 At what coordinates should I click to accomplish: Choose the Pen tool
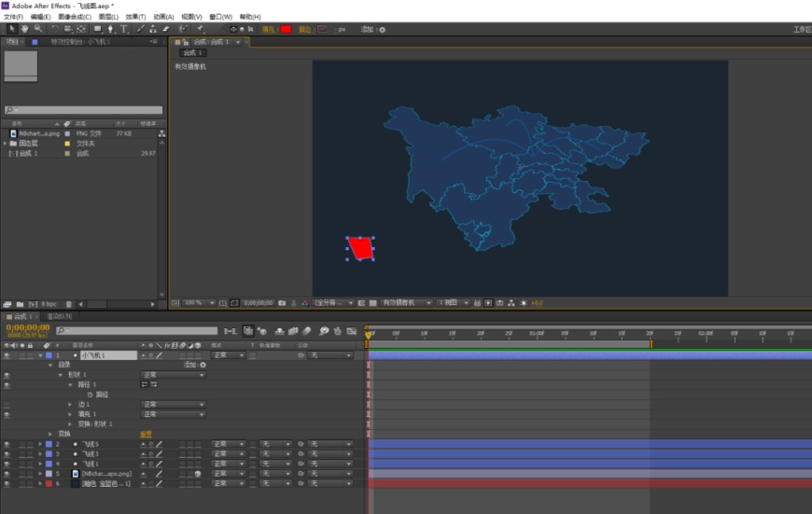point(110,29)
